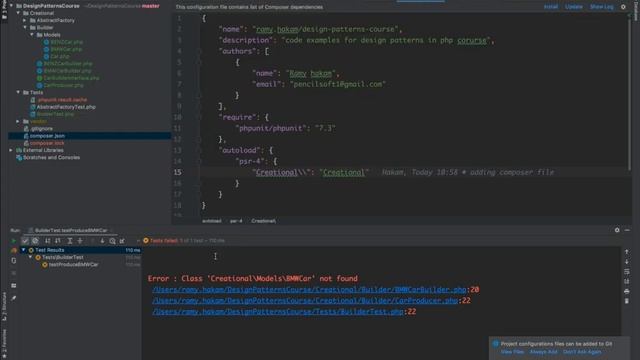Expand the AbstractFactory folder

[25, 20]
